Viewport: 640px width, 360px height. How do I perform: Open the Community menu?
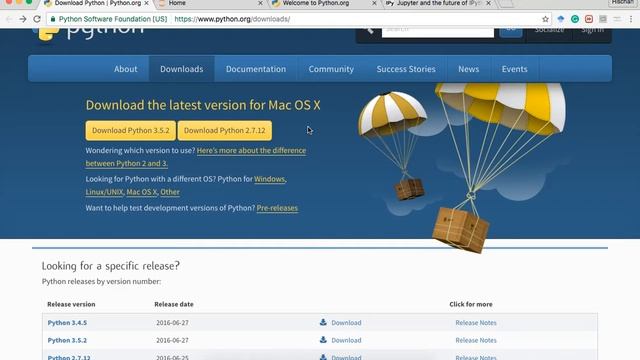point(331,69)
